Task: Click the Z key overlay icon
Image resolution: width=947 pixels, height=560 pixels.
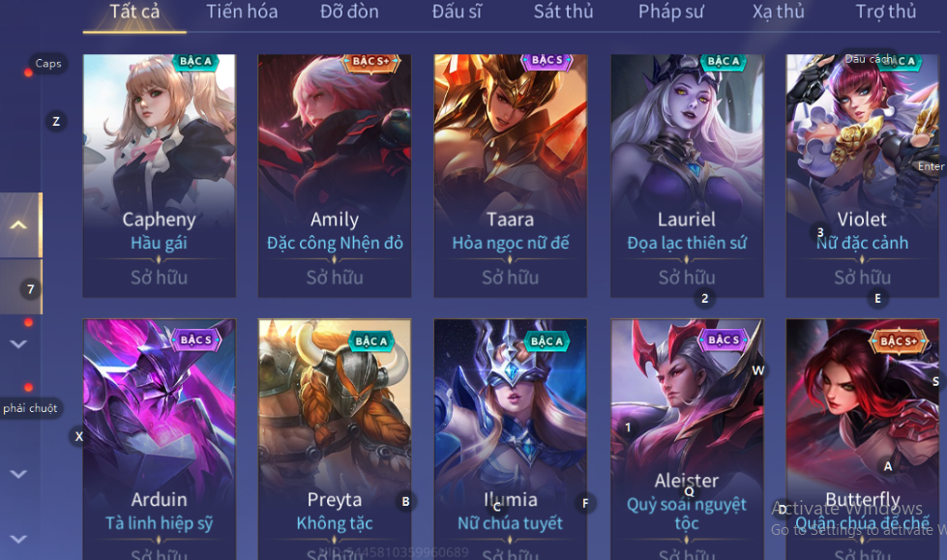Action: (x=56, y=122)
